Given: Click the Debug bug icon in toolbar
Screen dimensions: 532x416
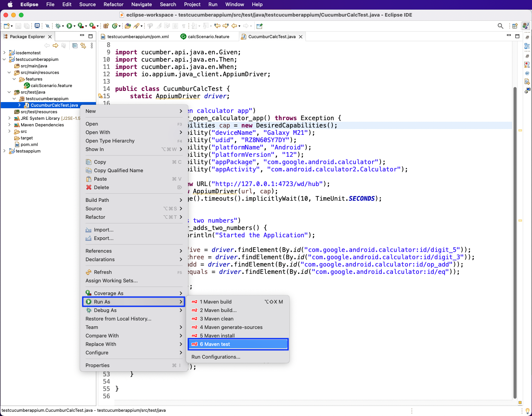Looking at the screenshot, I should [58, 26].
